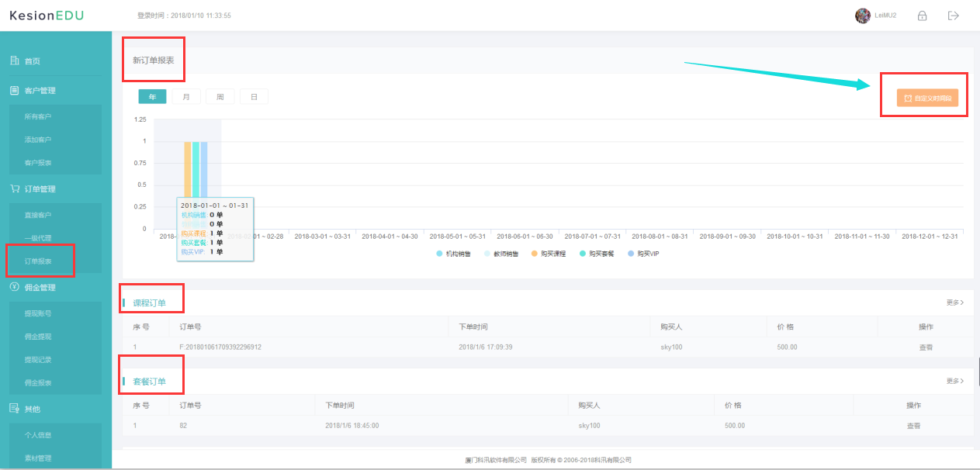
Task: Click the LeiMU2 user avatar
Action: click(862, 16)
